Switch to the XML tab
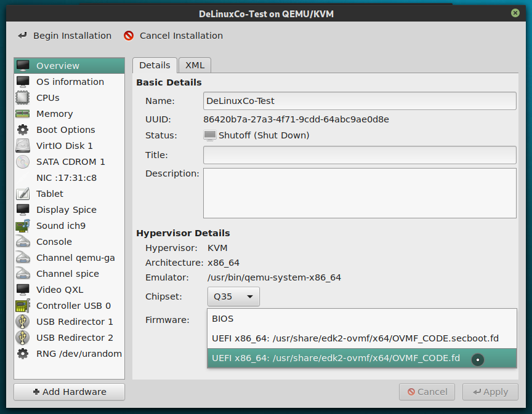This screenshot has height=414, width=532. click(195, 65)
